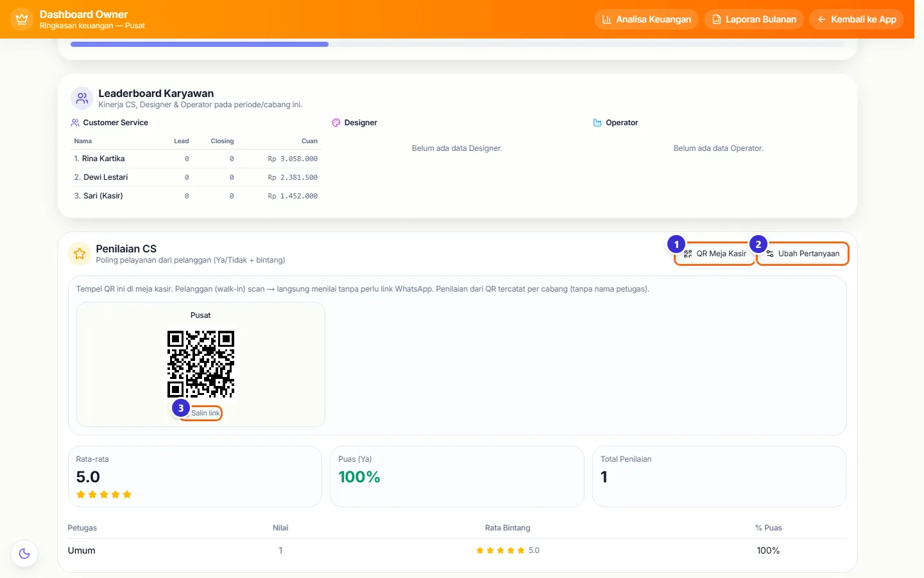Click the Rata Bintang column header
The height and width of the screenshot is (578, 924).
pos(508,528)
